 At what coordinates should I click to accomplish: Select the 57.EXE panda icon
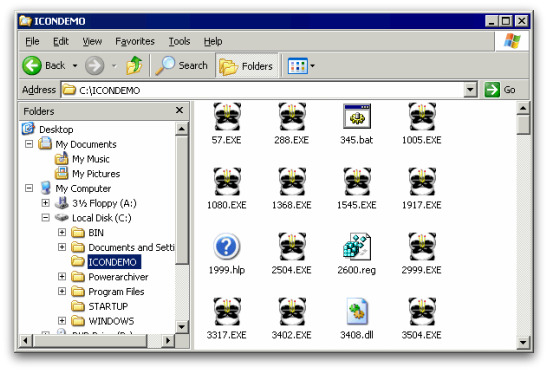(227, 117)
